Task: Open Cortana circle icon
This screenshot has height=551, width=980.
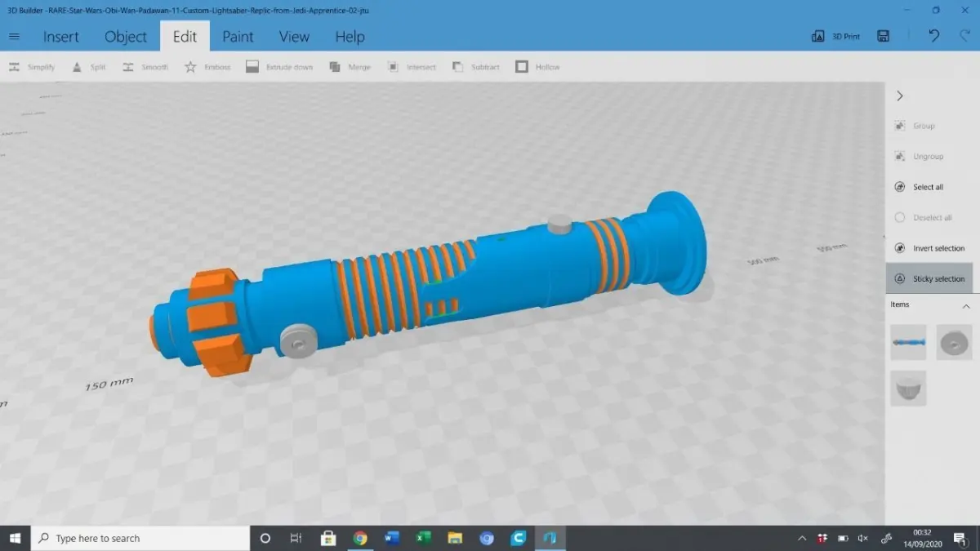Action: click(265, 538)
